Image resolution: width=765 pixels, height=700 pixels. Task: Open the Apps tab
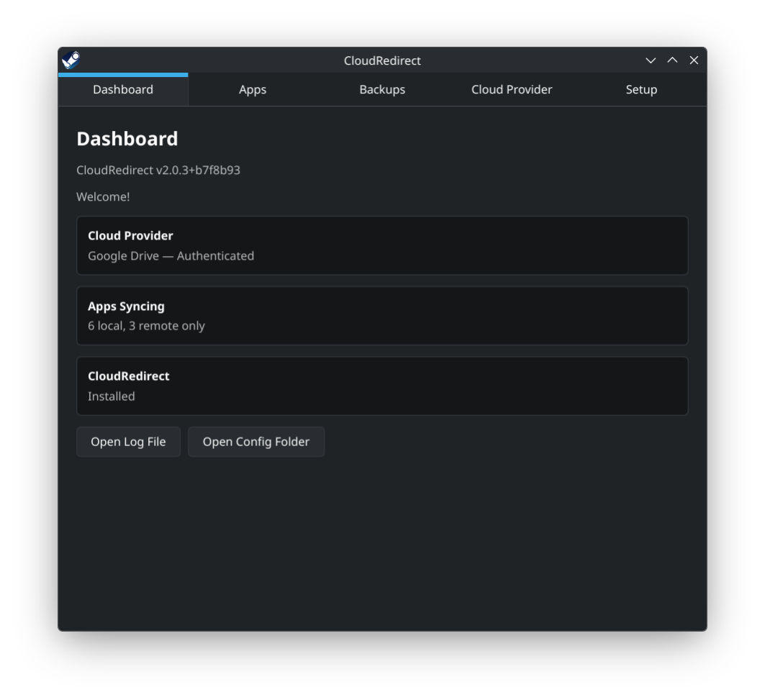253,90
